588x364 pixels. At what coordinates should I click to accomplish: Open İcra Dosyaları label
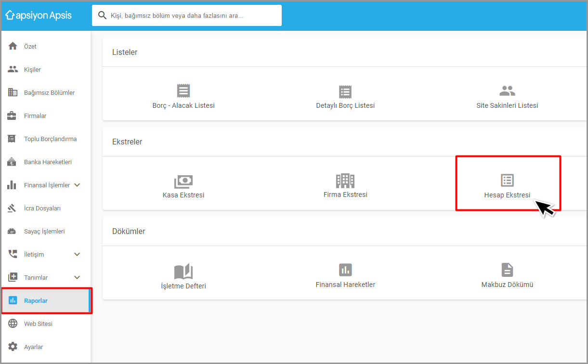click(42, 208)
